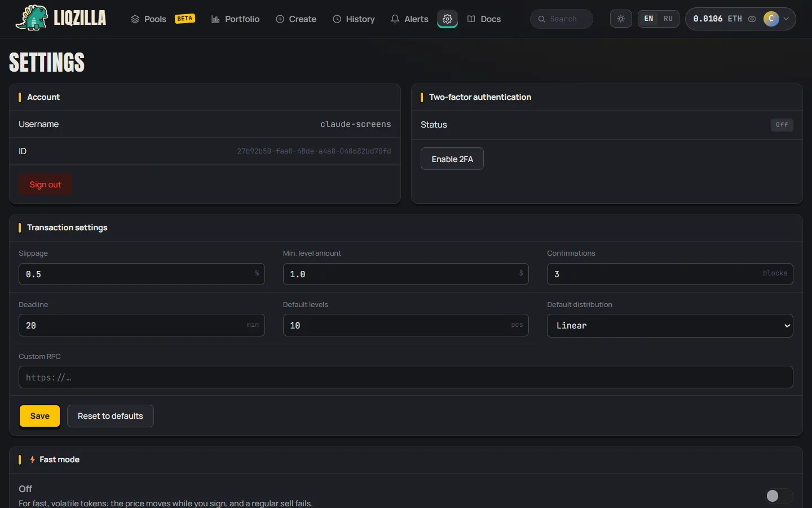812x508 pixels.
Task: Go to the Portfolio page
Action: pyautogui.click(x=235, y=19)
